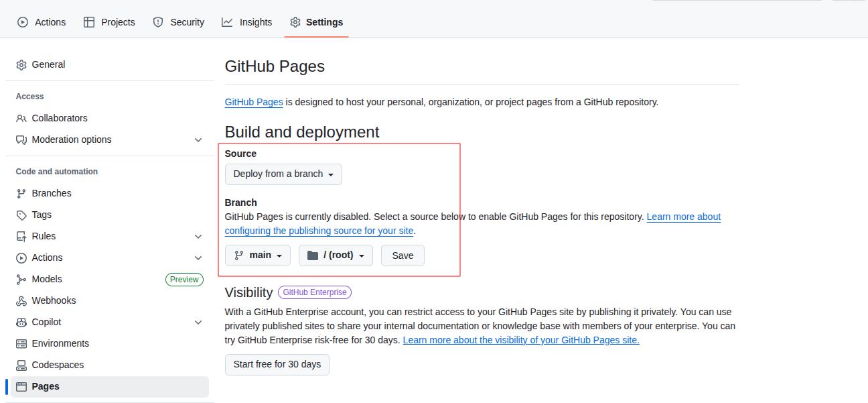Open the Actions tab

coord(42,22)
